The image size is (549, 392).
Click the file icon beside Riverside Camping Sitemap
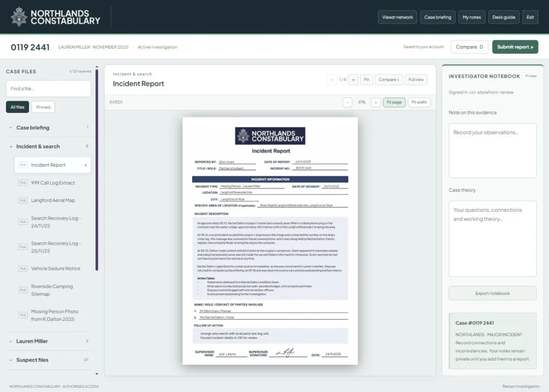(x=23, y=290)
